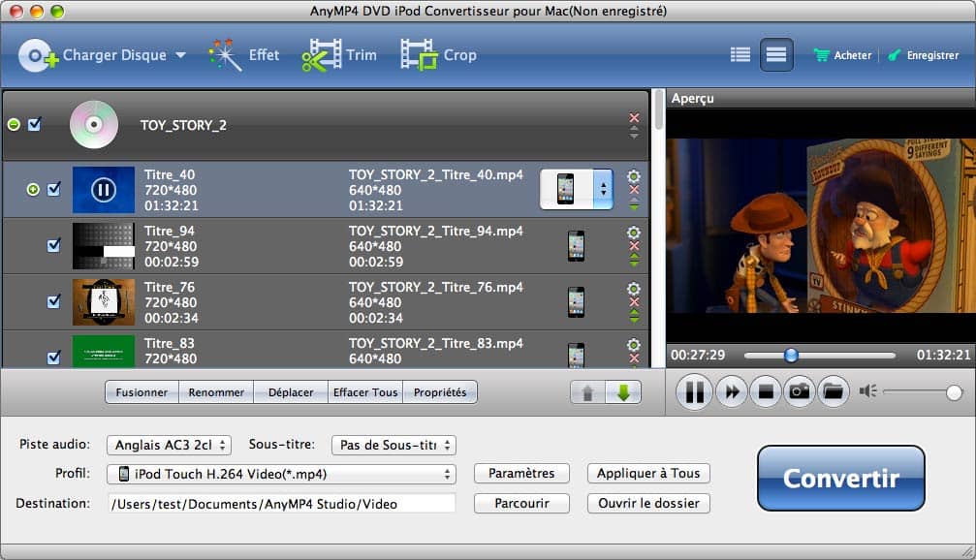
Task: Open settings gear for Titre_40
Action: 634,176
